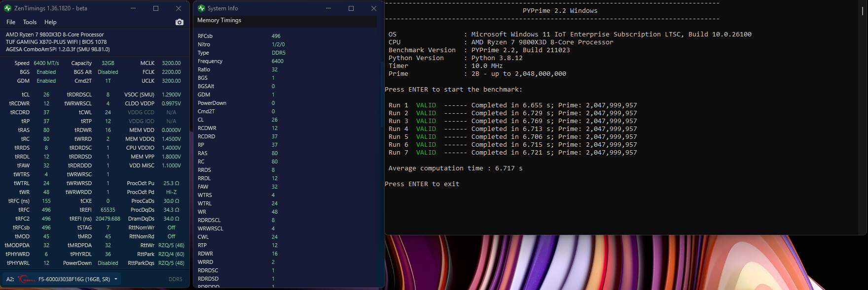Click the 32GB capacity value
868x290 pixels.
coord(108,63)
